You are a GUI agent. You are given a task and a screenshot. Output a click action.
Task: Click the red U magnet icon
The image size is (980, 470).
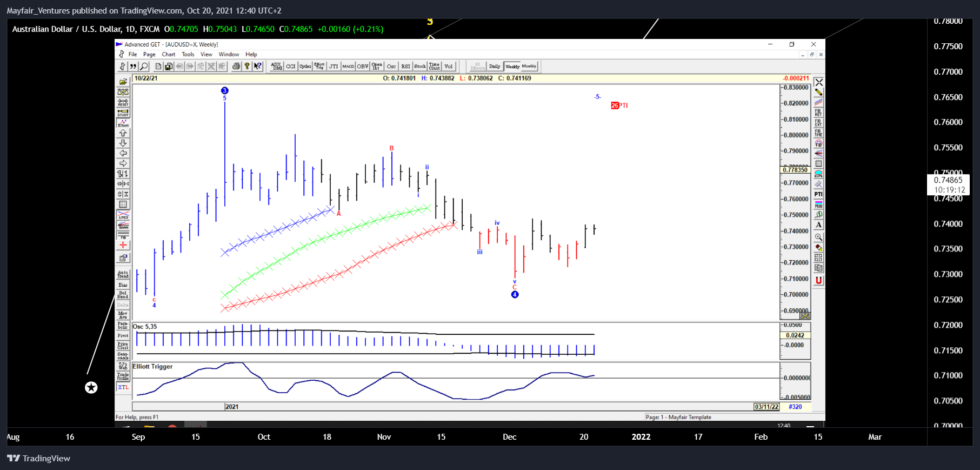click(818, 280)
